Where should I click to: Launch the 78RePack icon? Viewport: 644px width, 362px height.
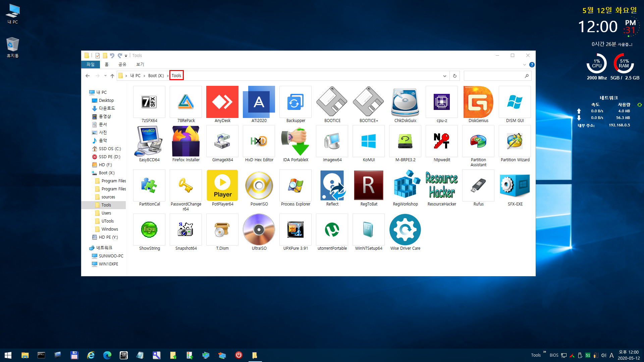[x=186, y=102]
